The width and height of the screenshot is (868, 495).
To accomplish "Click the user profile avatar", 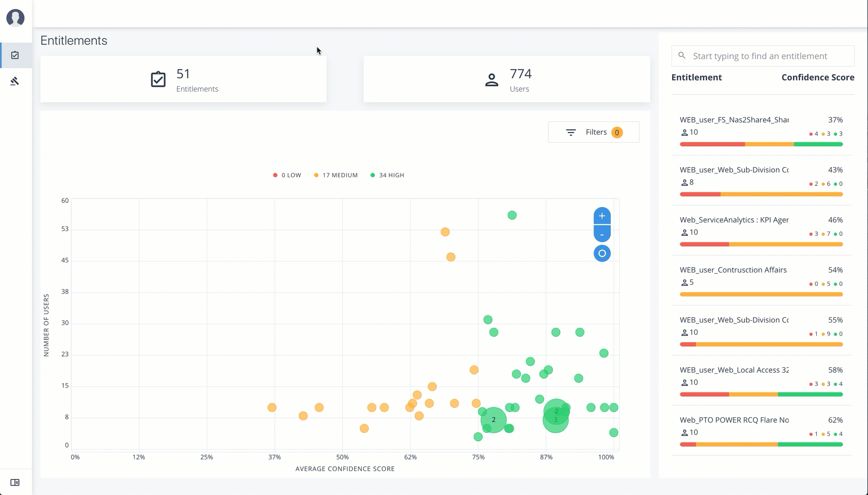I will pyautogui.click(x=15, y=18).
